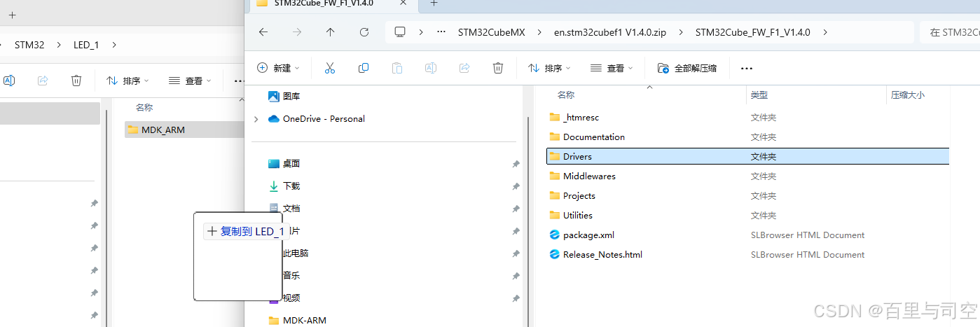Expand the OneDrive - Personal tree node
This screenshot has height=327, width=980.
256,119
